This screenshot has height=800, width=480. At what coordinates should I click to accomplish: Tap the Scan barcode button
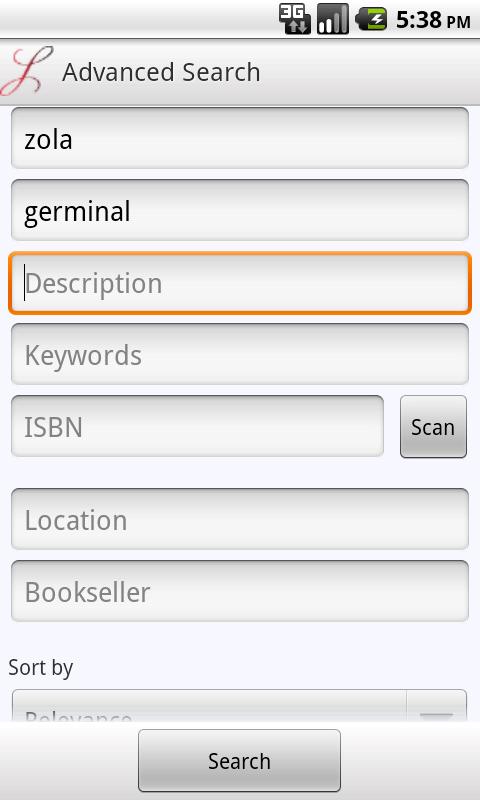(x=433, y=427)
